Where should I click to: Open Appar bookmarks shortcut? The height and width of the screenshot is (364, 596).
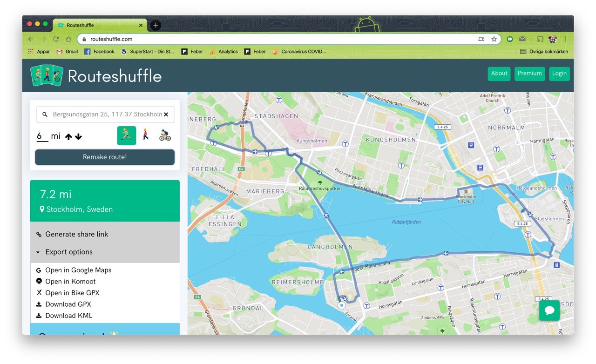click(x=39, y=52)
